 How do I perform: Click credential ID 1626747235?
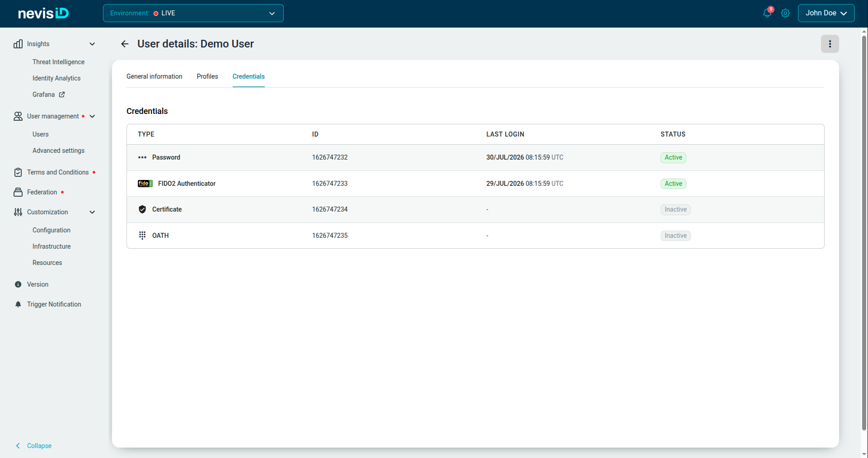tap(330, 236)
